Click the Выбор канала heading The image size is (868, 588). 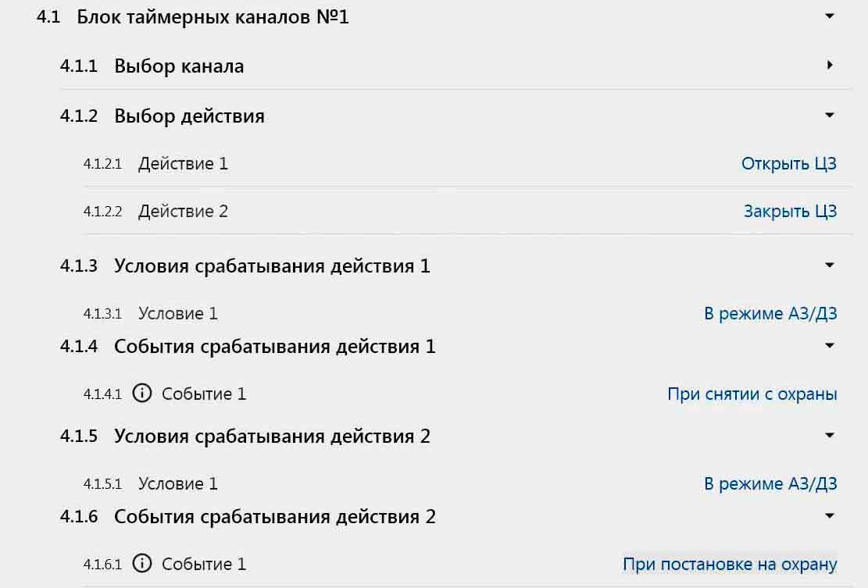click(179, 66)
